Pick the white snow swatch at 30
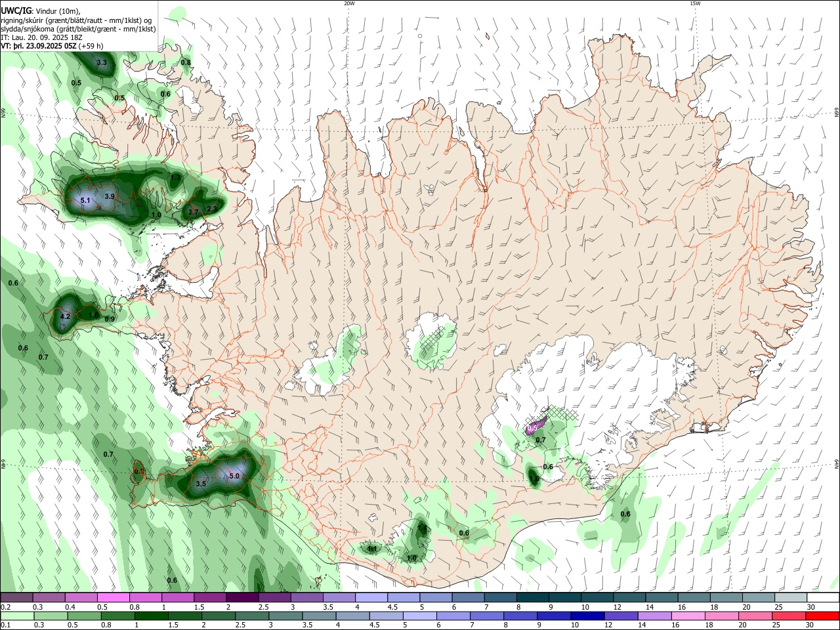This screenshot has height=630, width=840. coord(823,597)
